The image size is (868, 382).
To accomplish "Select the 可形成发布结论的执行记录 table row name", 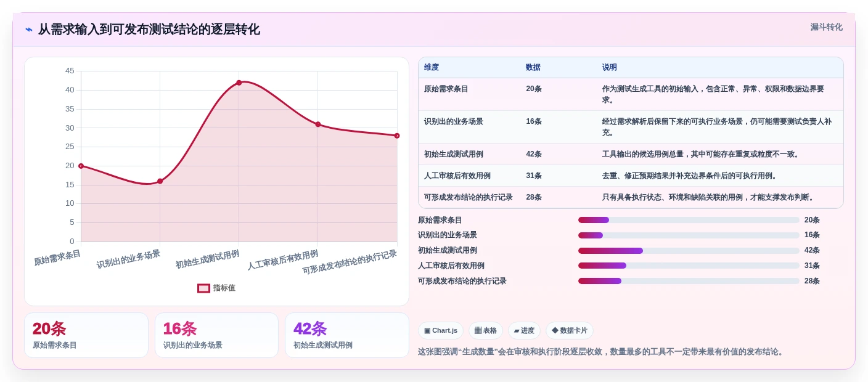I will (x=469, y=197).
